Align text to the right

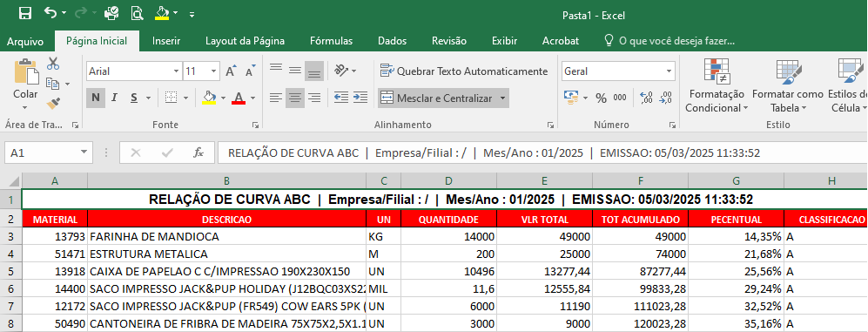click(x=314, y=98)
